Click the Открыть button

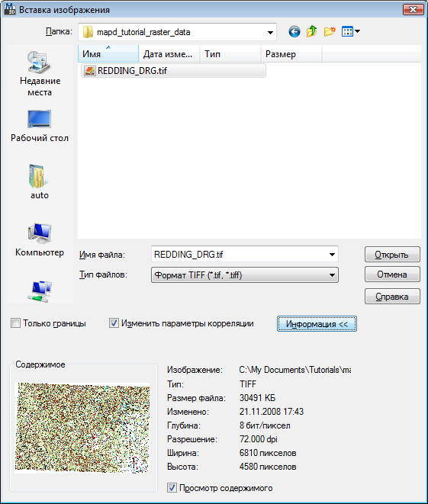pos(392,255)
